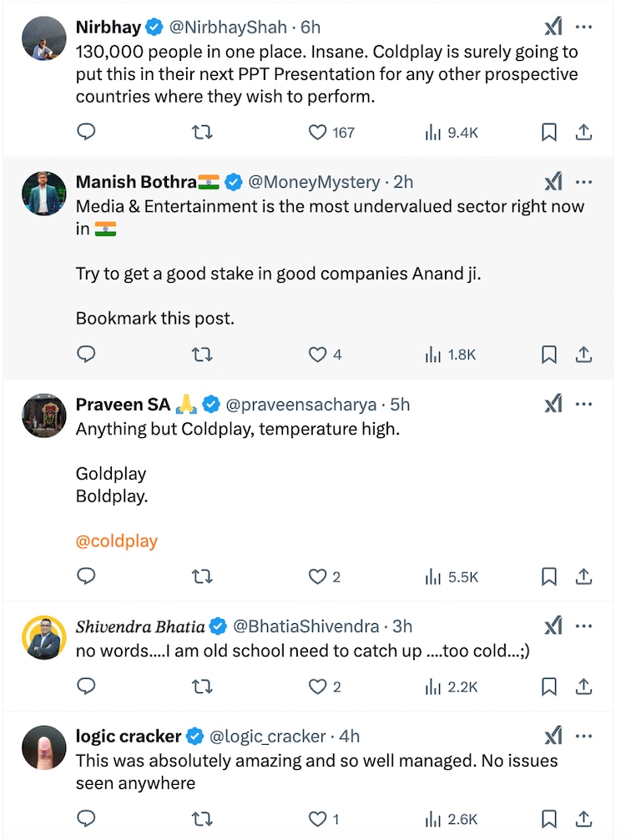View analytics for Shivendra Bhatia's tweet

click(452, 687)
